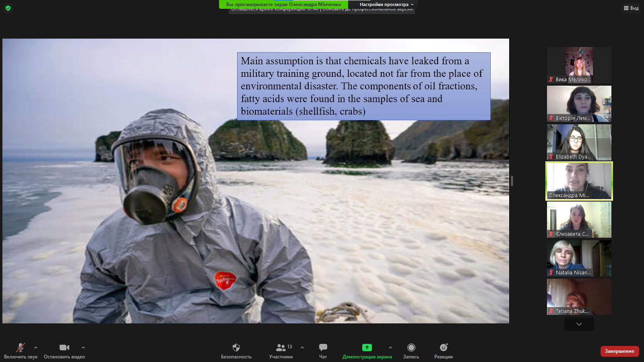Show more participants with down chevron
Image resolution: width=644 pixels, height=362 pixels.
[x=579, y=324]
